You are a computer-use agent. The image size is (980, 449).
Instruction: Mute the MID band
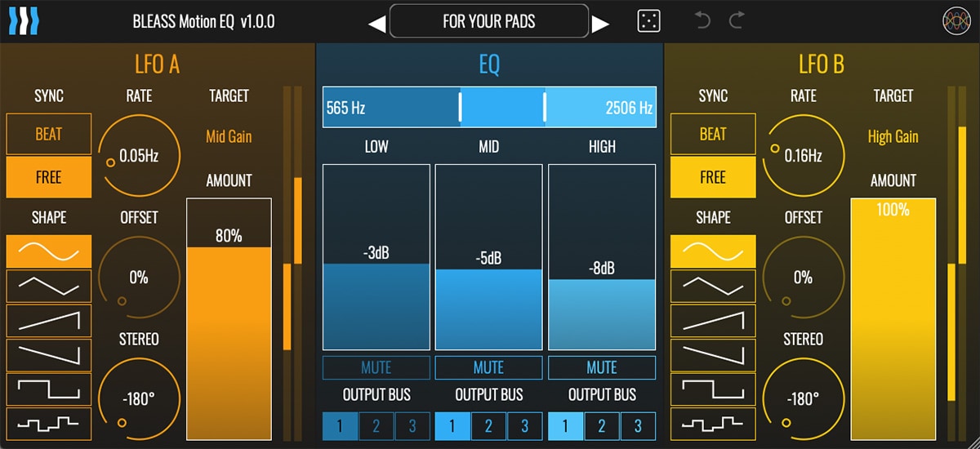coord(488,367)
